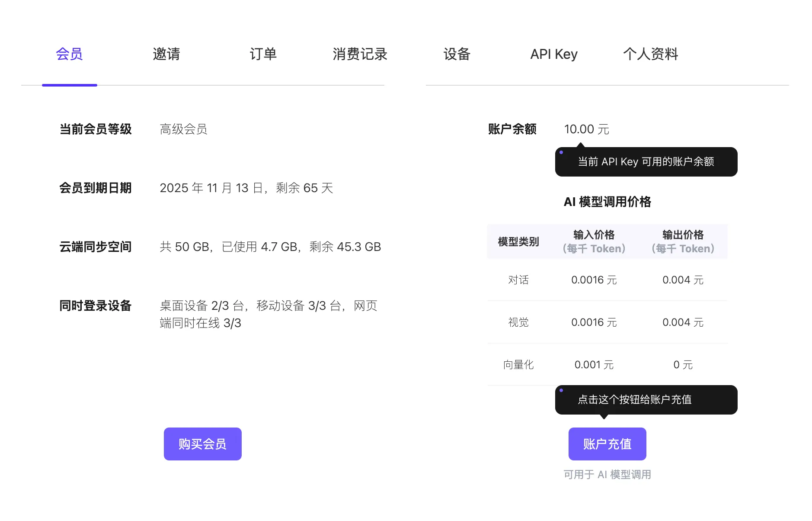The width and height of the screenshot is (812, 521).
Task: Click the 高级会员 membership level text
Action: [x=183, y=129]
